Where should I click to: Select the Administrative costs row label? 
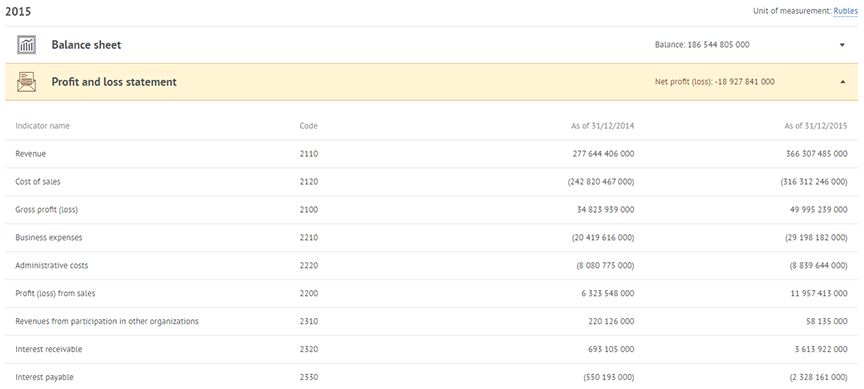51,266
